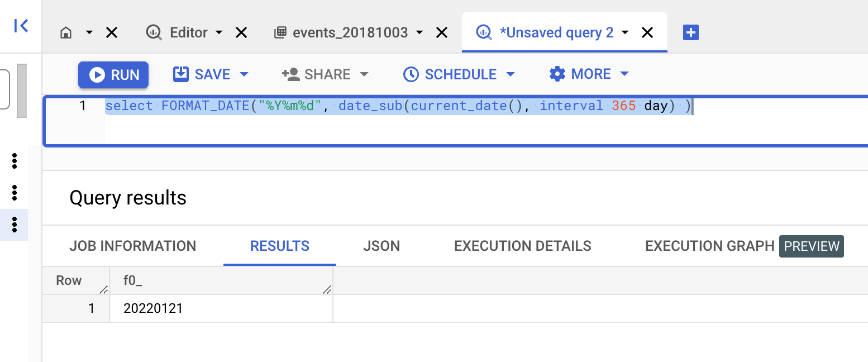
Task: Open the SHARE dropdown
Action: tap(364, 74)
